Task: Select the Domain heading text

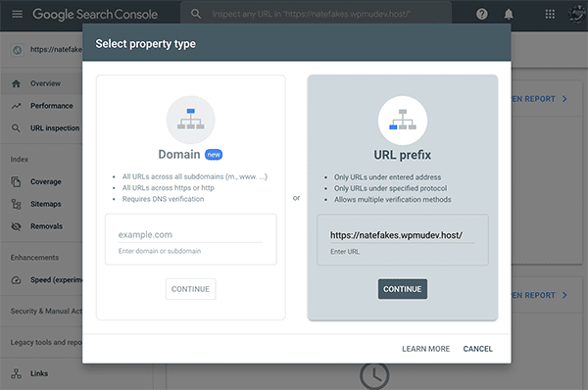Action: tap(179, 155)
